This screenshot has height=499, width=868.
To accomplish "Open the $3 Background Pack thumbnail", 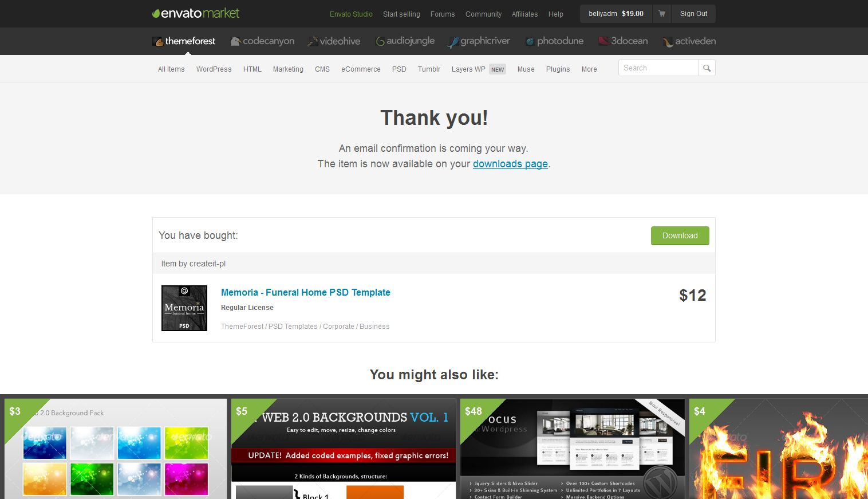I will 116,449.
